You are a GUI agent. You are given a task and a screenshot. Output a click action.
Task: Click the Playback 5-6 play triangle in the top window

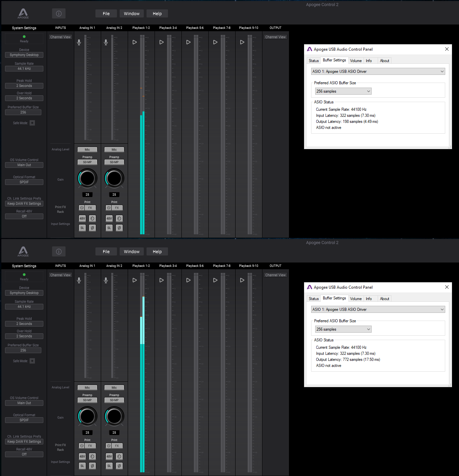coord(189,42)
